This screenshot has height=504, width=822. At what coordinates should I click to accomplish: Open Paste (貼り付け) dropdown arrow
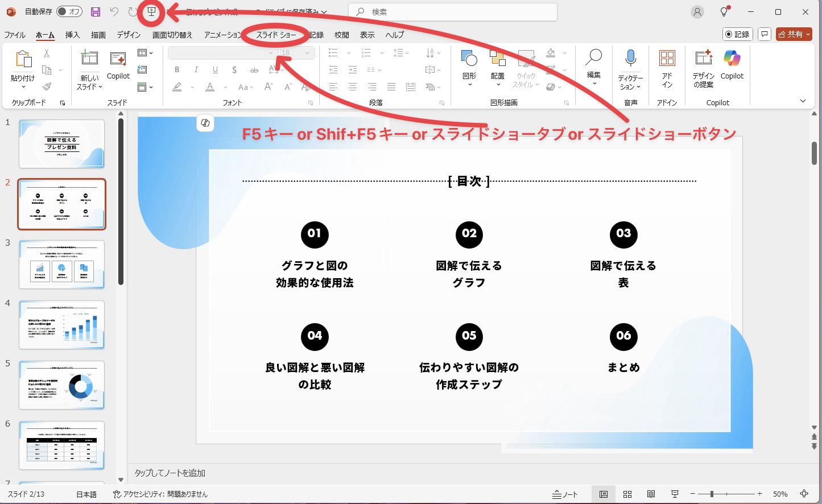23,87
